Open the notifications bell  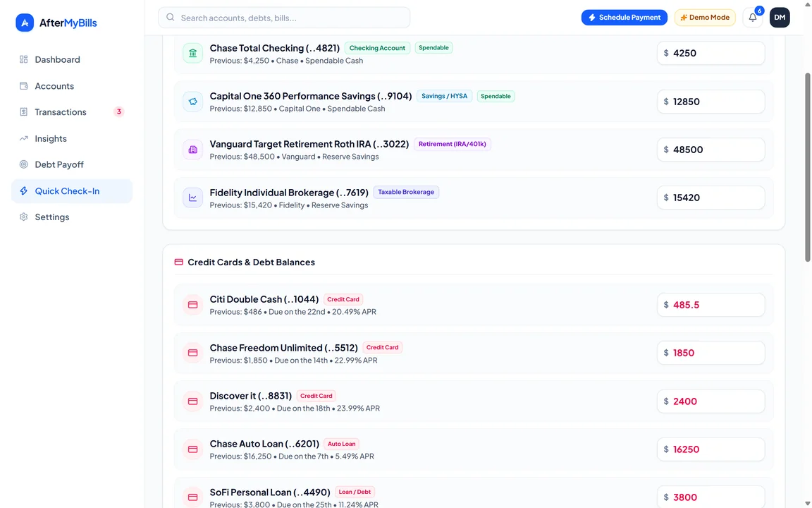pyautogui.click(x=753, y=18)
